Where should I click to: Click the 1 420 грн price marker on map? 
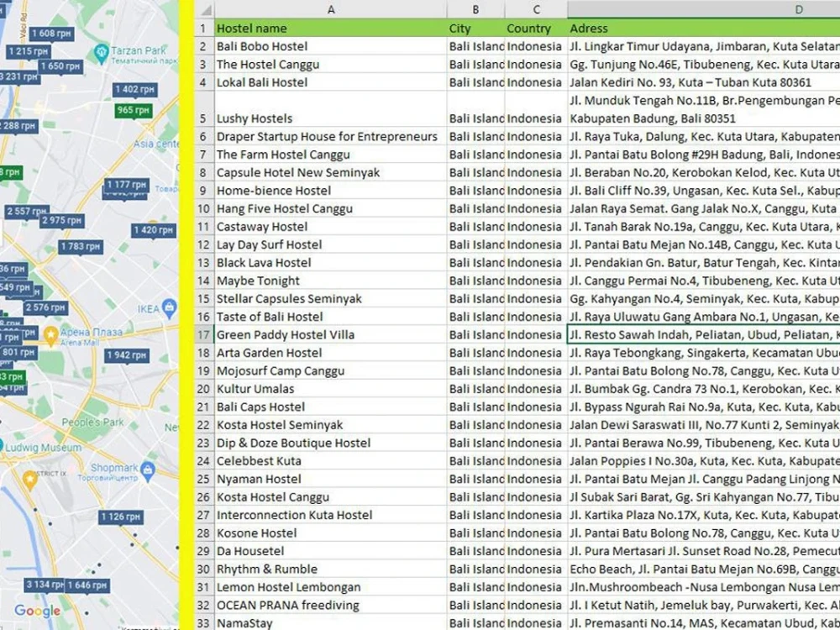coord(153,230)
